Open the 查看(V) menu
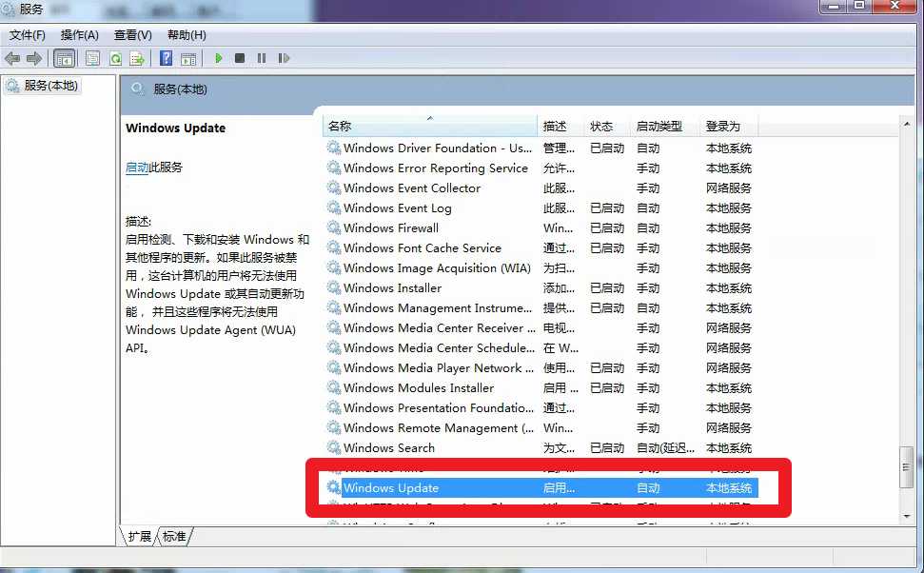The image size is (924, 573). click(x=132, y=35)
